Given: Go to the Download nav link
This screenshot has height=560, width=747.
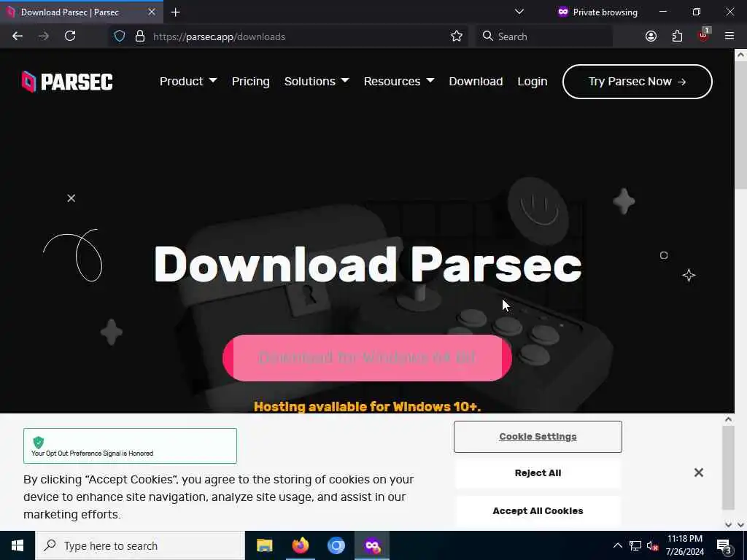Looking at the screenshot, I should (476, 82).
